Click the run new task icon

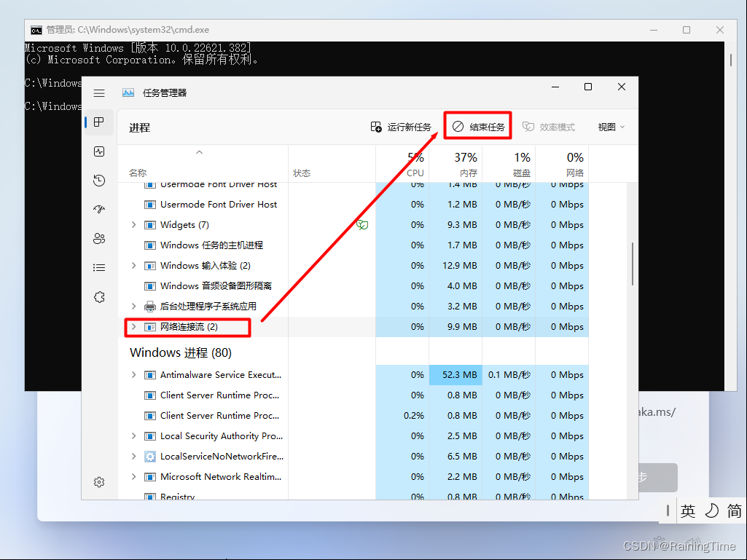tap(376, 127)
